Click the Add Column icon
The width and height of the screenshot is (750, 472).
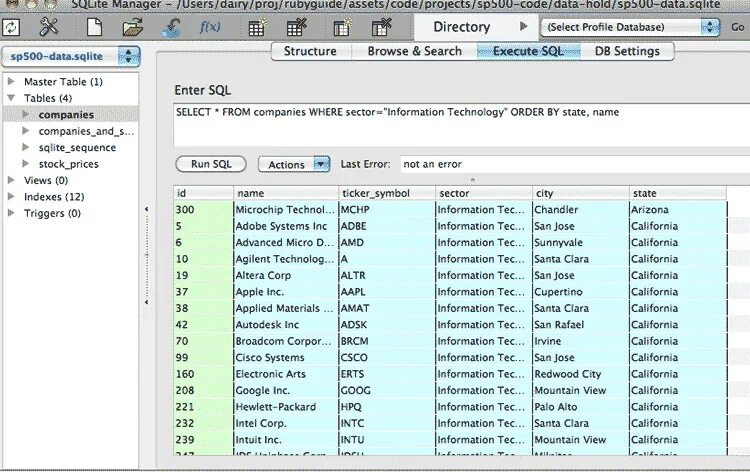342,27
